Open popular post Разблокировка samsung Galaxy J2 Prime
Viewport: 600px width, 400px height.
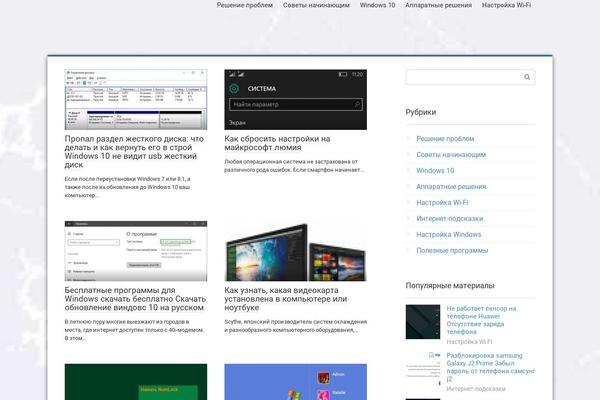(491, 367)
